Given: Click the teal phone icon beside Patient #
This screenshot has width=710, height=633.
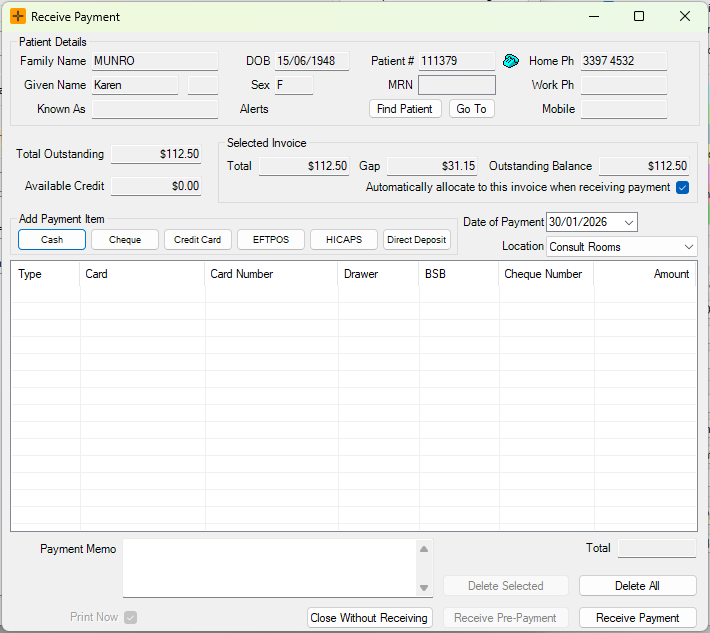Looking at the screenshot, I should (511, 61).
